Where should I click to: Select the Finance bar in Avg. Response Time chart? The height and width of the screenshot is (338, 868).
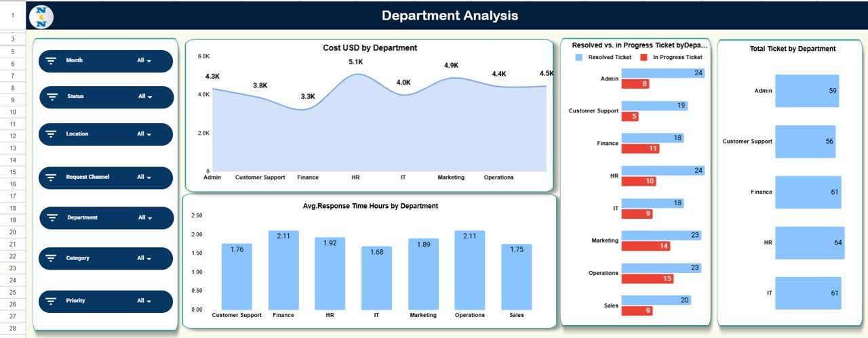click(x=283, y=270)
